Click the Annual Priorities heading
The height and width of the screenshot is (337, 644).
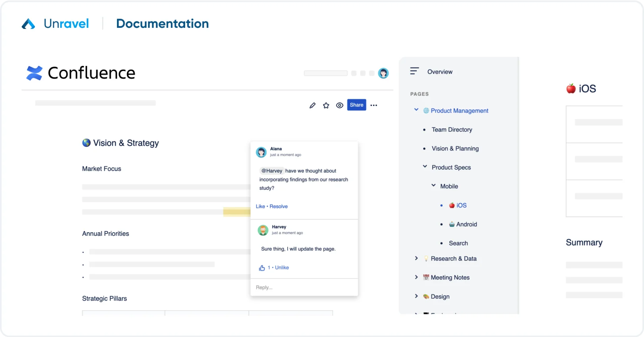[x=105, y=234]
